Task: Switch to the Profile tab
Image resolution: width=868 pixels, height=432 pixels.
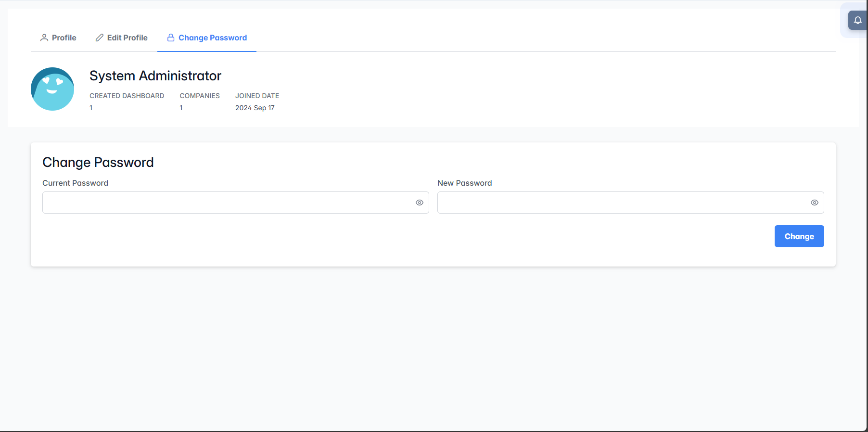Action: coord(64,38)
